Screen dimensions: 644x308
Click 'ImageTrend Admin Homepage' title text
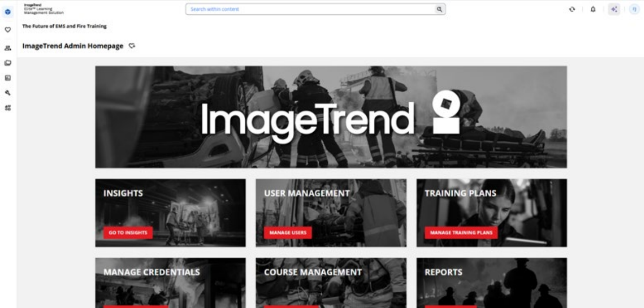73,46
